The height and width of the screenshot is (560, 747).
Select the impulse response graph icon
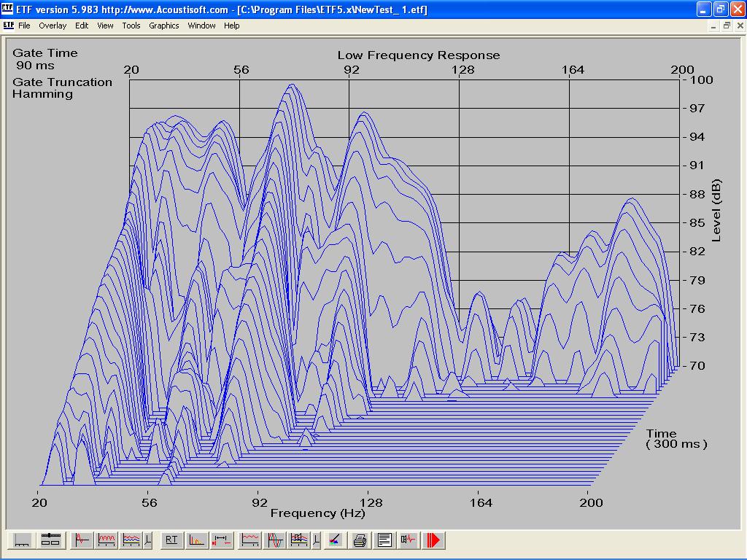point(82,540)
